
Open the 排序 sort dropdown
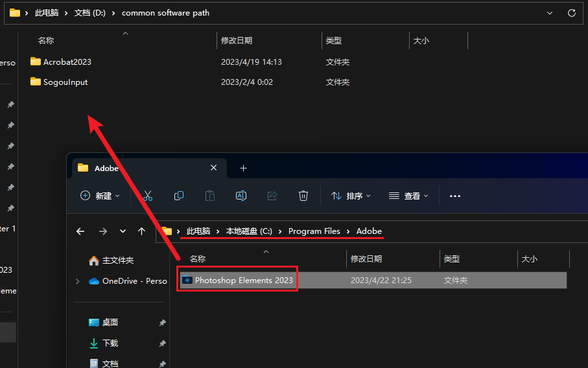[351, 196]
